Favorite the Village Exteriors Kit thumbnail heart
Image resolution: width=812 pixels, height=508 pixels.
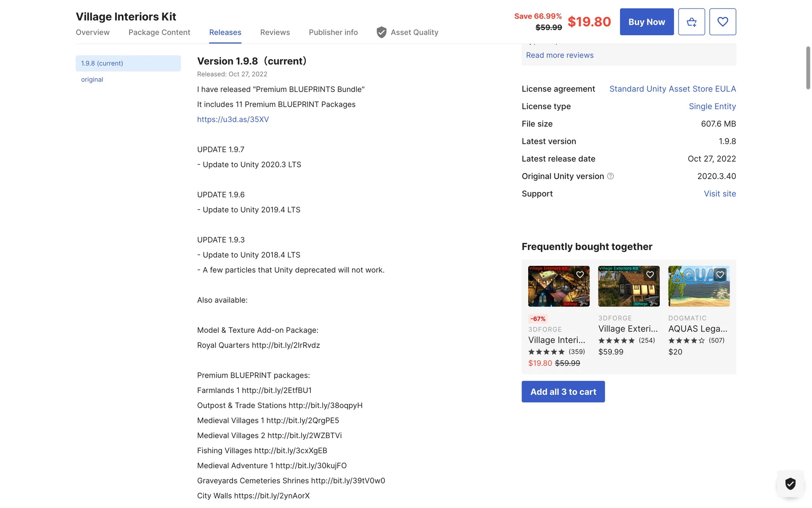coord(650,275)
